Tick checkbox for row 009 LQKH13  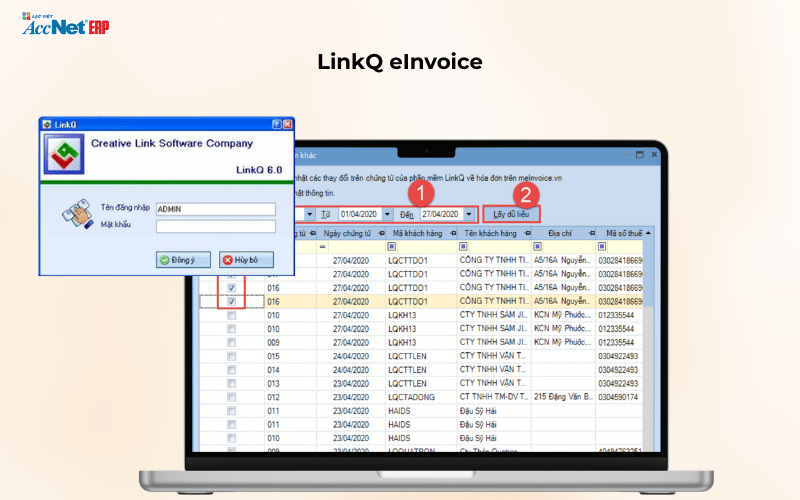pos(232,342)
